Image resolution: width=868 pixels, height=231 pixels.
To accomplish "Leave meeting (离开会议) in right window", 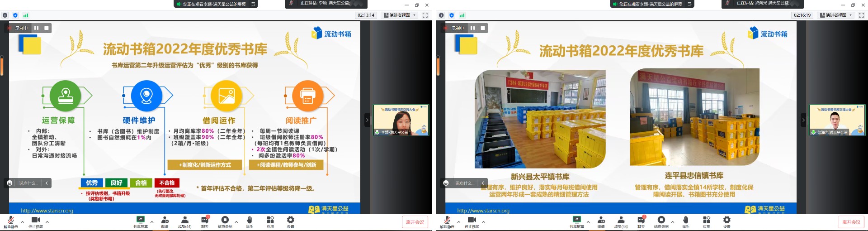I will [x=851, y=222].
